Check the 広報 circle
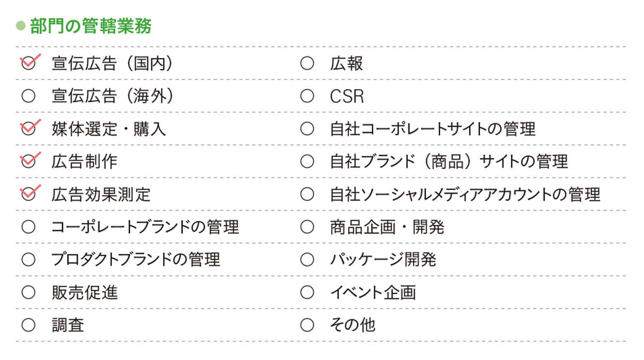The image size is (644, 360). click(x=307, y=63)
